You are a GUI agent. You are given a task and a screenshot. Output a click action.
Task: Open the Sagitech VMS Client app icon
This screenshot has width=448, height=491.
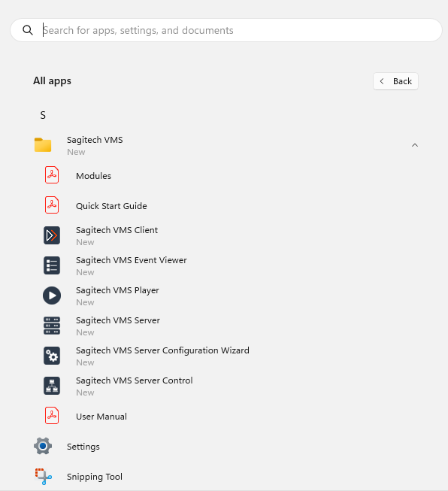pyautogui.click(x=52, y=235)
